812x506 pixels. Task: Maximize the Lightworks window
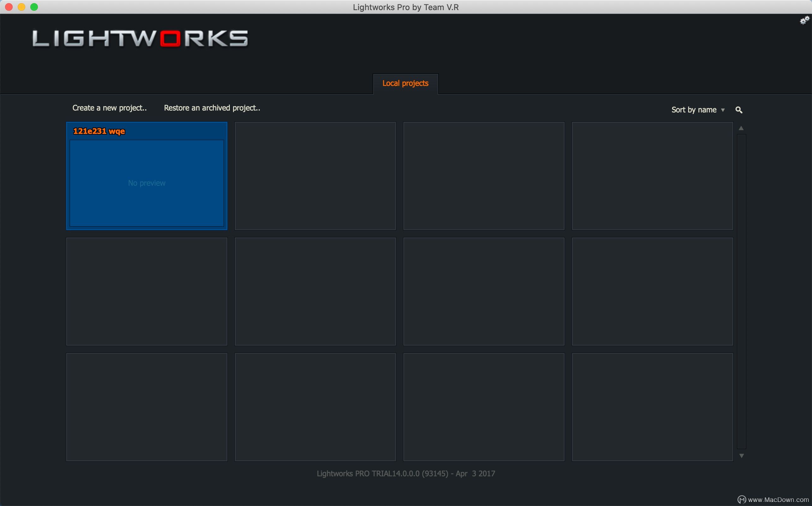pyautogui.click(x=34, y=7)
